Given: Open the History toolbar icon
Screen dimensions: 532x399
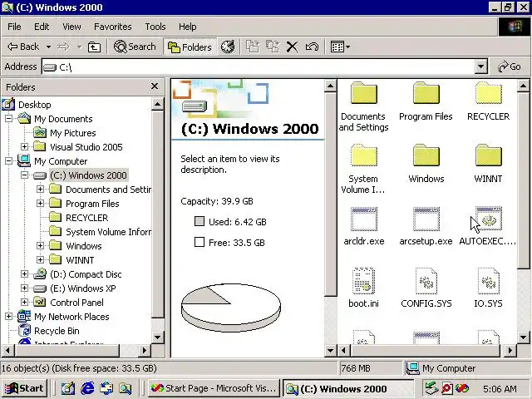Looking at the screenshot, I should click(x=228, y=47).
